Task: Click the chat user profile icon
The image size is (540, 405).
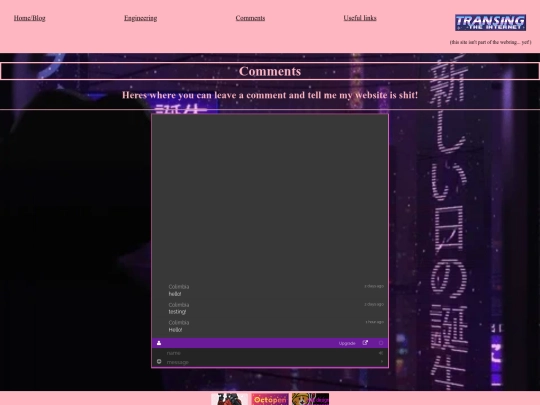Action: 159,343
